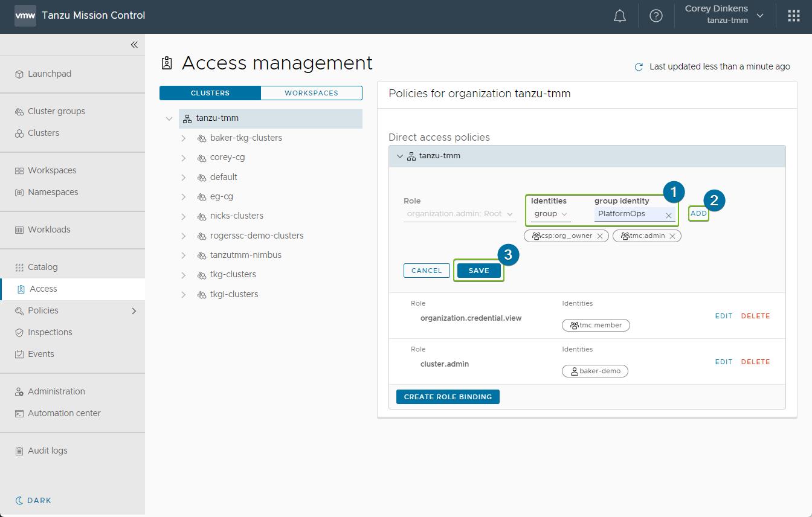Collapse the sidebar navigation
Image resolution: width=812 pixels, height=517 pixels.
(x=134, y=45)
